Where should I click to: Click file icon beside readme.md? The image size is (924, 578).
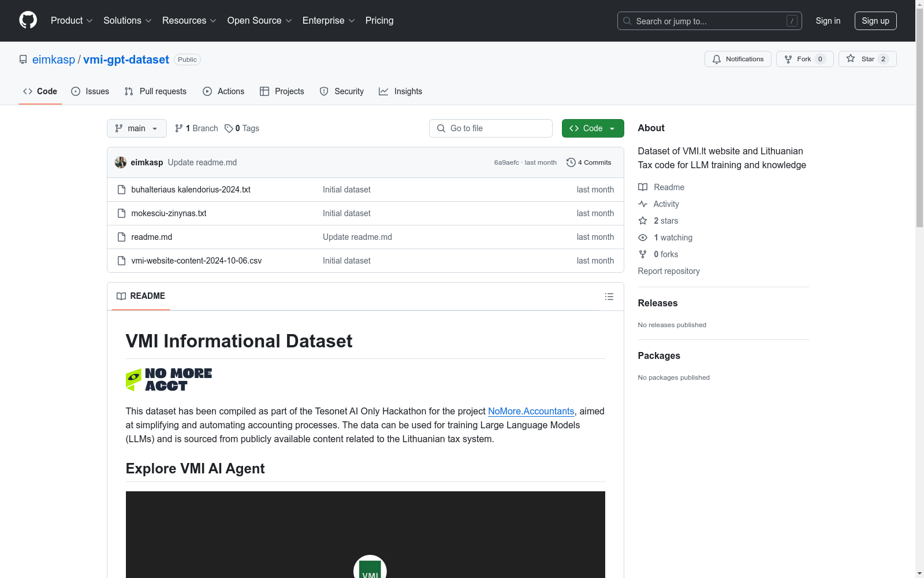coord(121,237)
